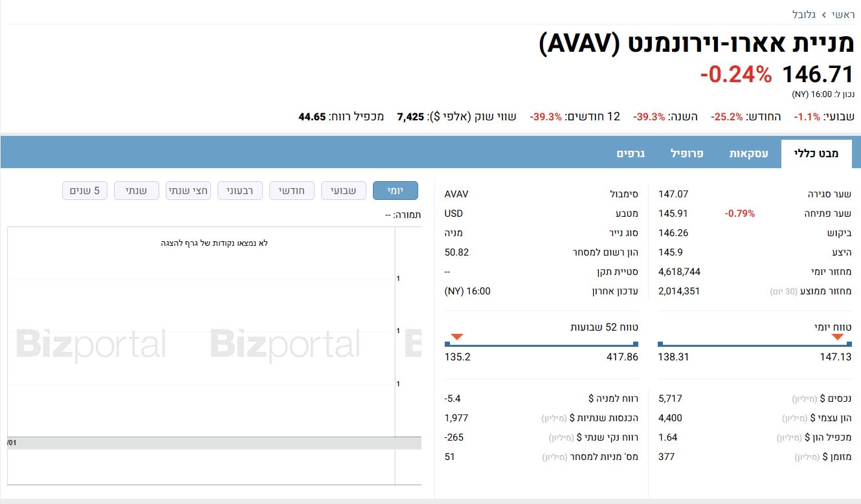This screenshot has width=861, height=504.
Task: Click the שער סגירה value 147.07
Action: (x=673, y=194)
